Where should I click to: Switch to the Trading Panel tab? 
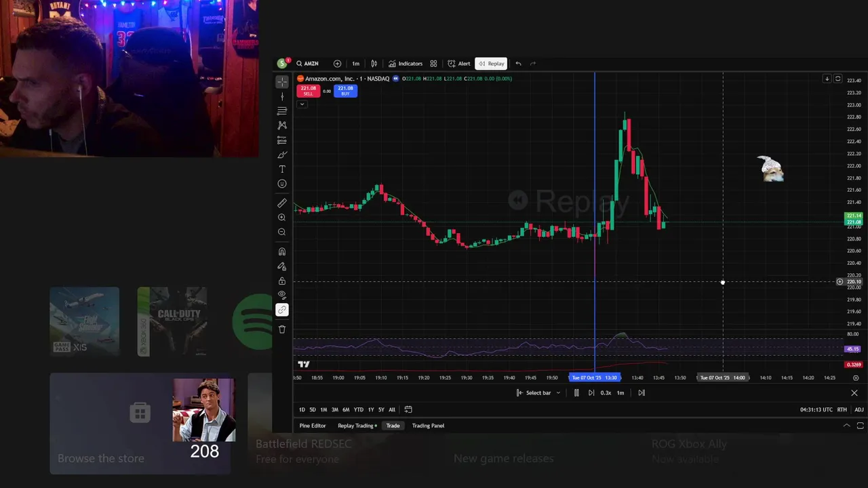pyautogui.click(x=428, y=426)
